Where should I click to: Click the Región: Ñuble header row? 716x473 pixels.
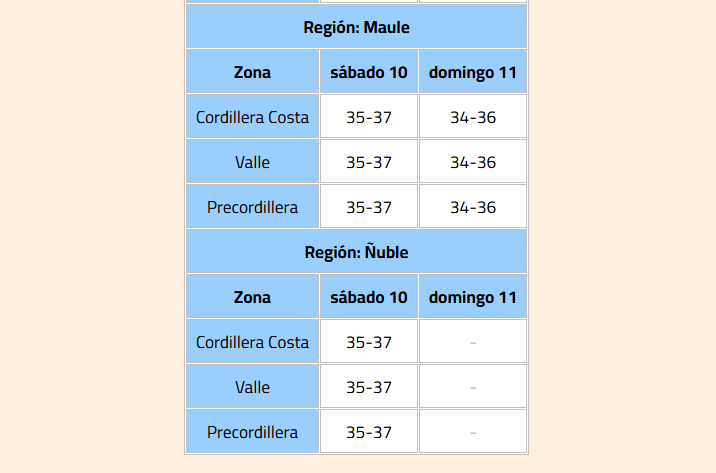356,252
